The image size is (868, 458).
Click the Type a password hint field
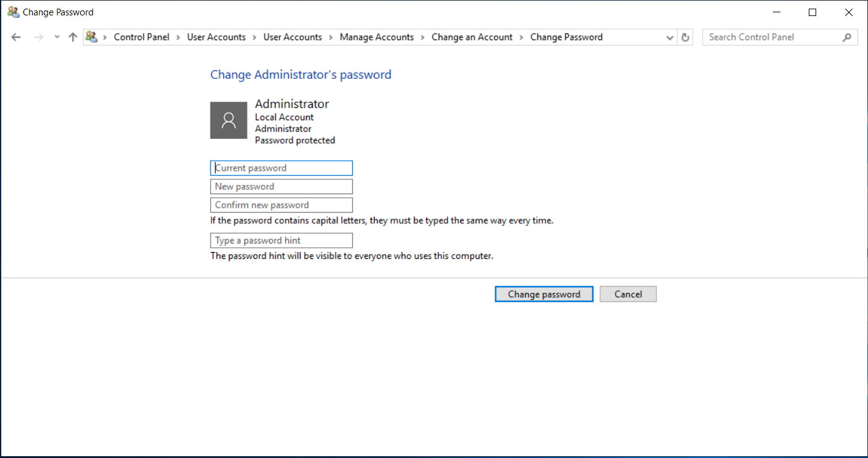coord(281,240)
